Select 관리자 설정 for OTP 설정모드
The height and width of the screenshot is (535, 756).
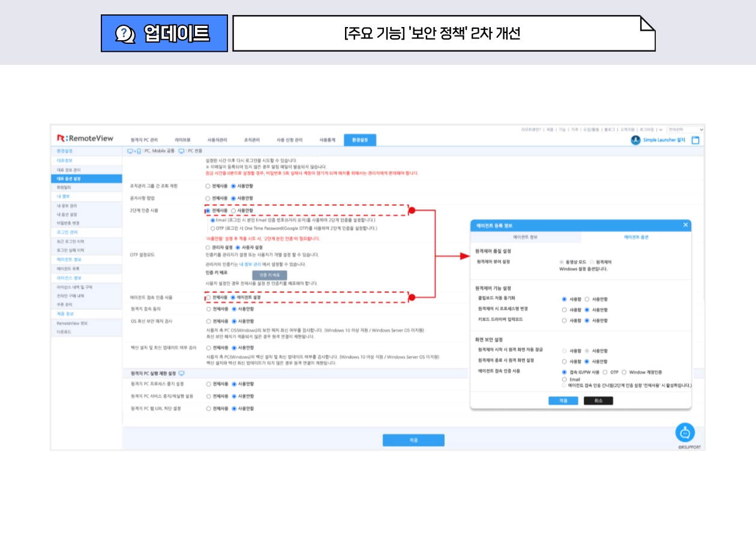tap(208, 247)
